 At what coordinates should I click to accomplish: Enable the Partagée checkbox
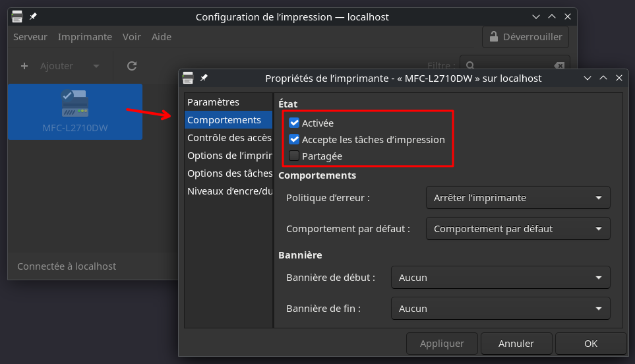(294, 156)
